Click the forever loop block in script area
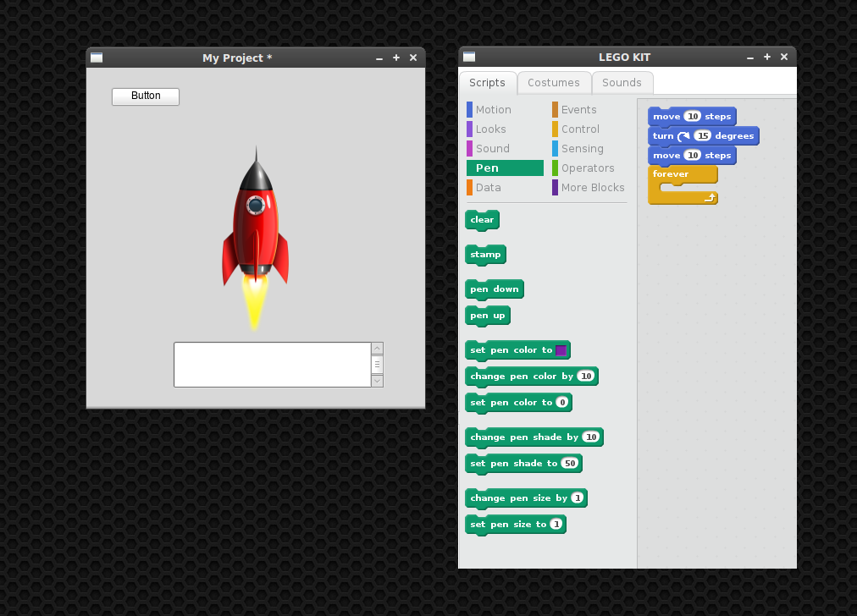This screenshot has height=616, width=857. click(671, 174)
